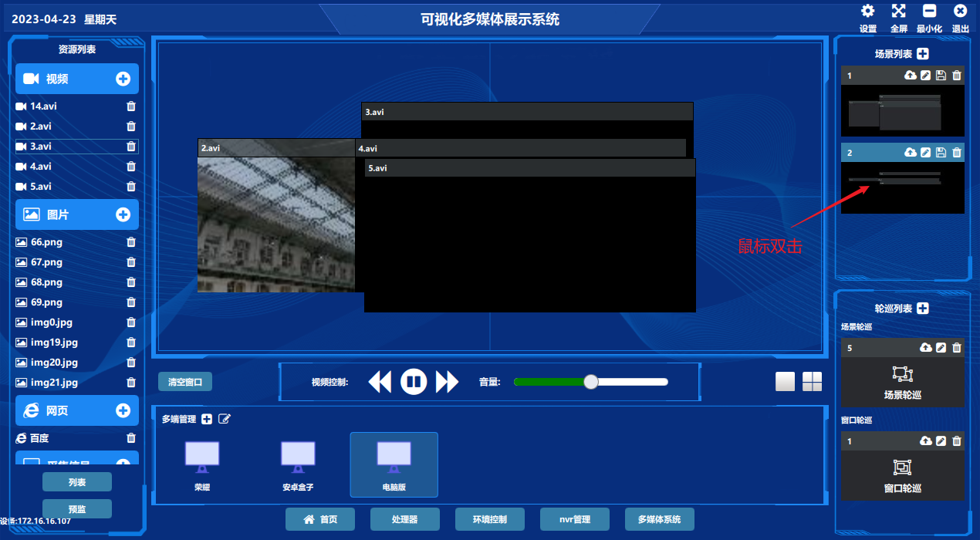Add a new terminal in 多端管理
The width and height of the screenshot is (980, 540).
(207, 419)
